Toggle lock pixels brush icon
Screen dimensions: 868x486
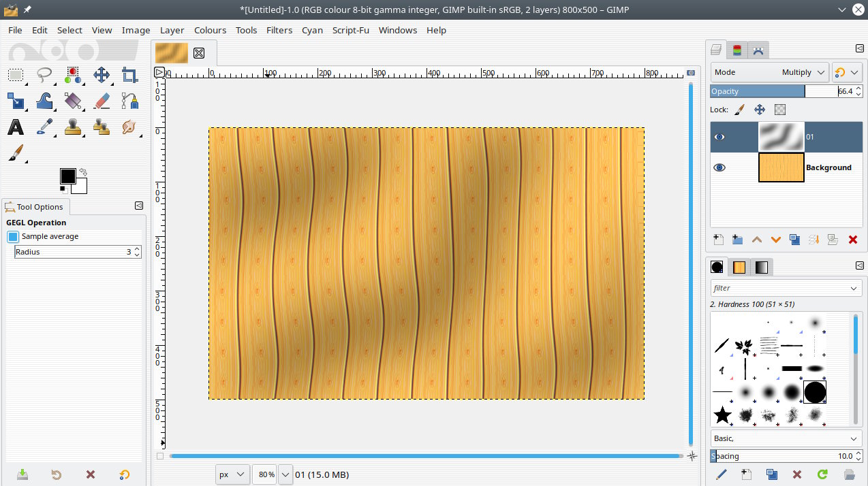click(740, 110)
